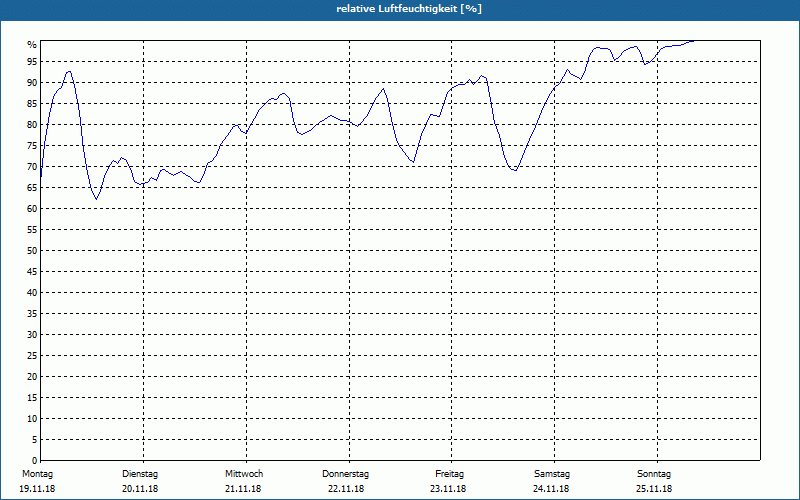Select the Dienstag 20.11.18 axis label
This screenshot has width=800, height=500.
(140, 481)
